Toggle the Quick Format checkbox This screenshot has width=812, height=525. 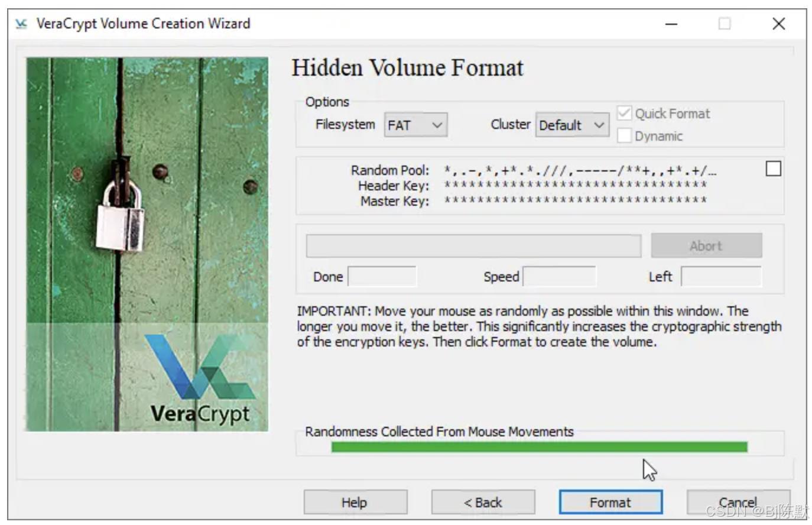625,113
